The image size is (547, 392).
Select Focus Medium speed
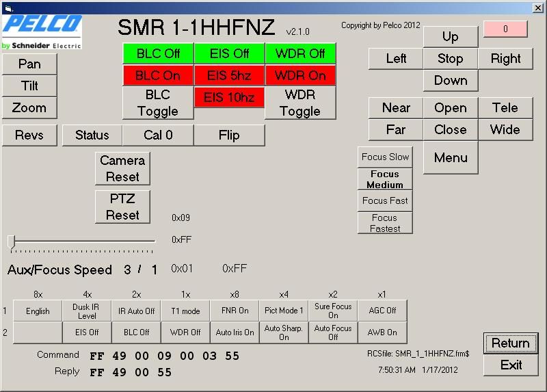tap(385, 179)
